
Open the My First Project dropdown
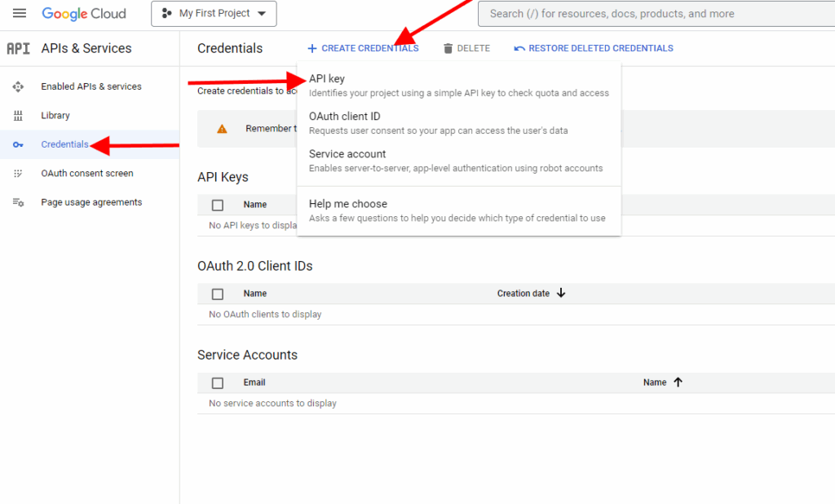[x=214, y=14]
